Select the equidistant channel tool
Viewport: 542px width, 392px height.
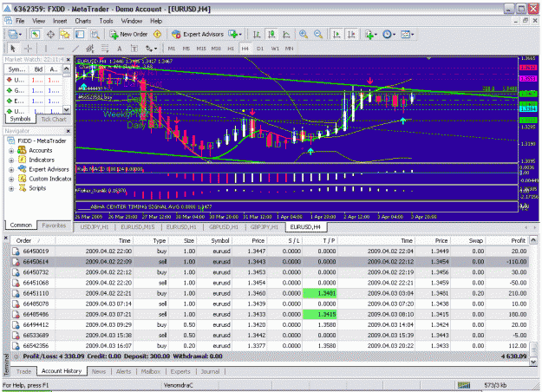tap(90, 49)
